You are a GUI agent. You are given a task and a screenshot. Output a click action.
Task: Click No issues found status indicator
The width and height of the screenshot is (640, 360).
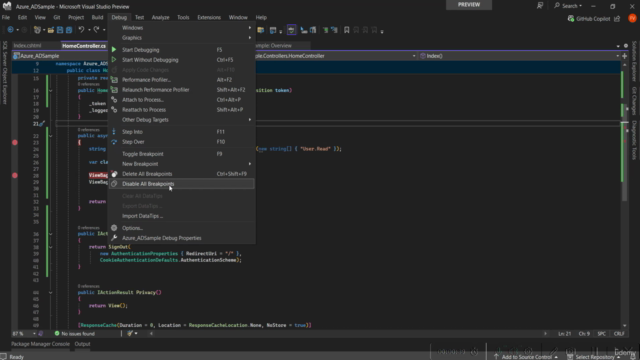click(75, 333)
